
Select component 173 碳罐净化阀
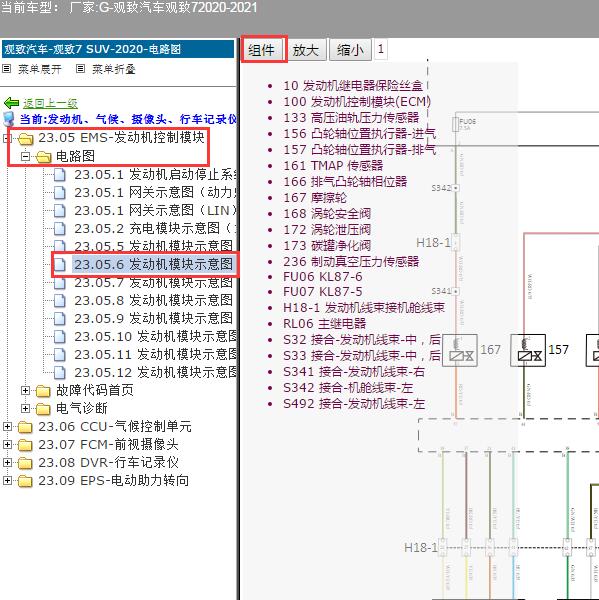coord(327,246)
